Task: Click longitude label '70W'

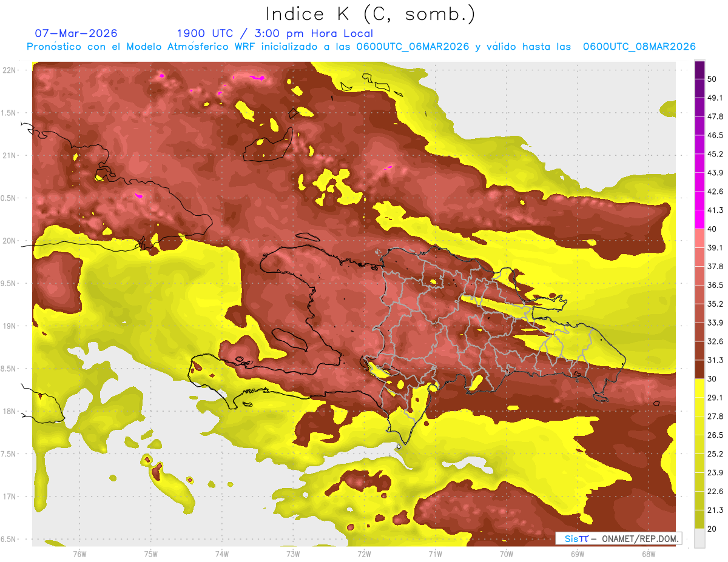Action: (x=506, y=554)
